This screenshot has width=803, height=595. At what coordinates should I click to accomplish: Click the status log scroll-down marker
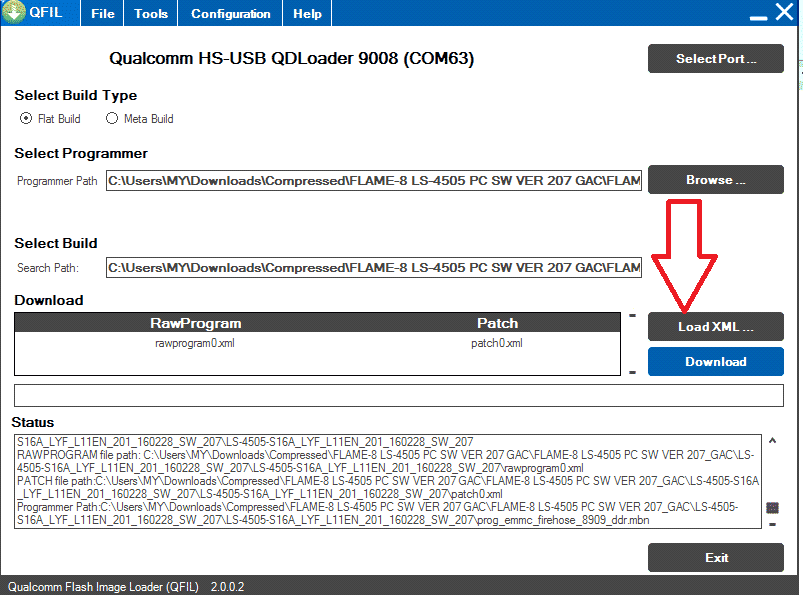coord(772,524)
